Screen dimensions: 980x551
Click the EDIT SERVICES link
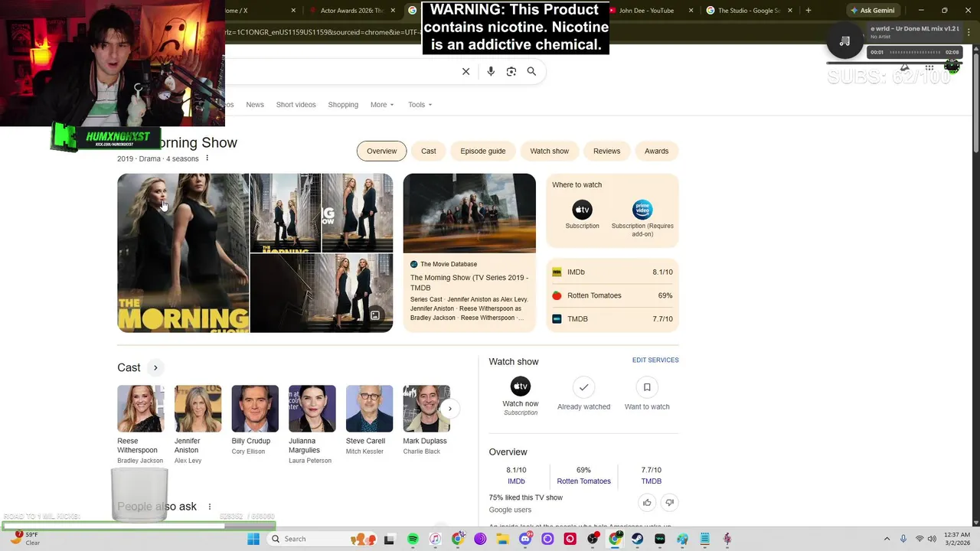(x=655, y=360)
